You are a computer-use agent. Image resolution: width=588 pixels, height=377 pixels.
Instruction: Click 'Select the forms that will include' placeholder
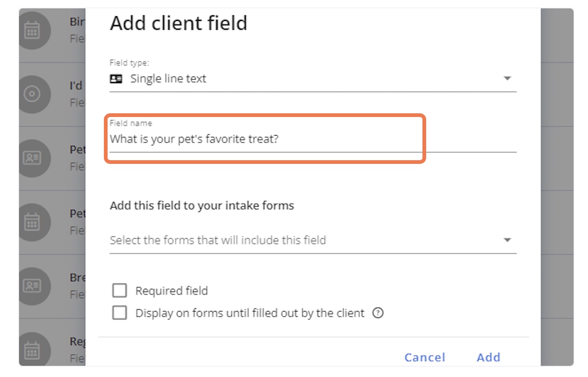[x=218, y=240]
